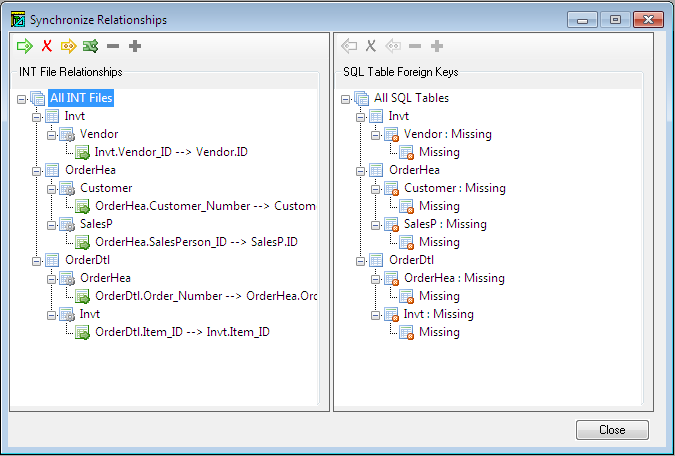The width and height of the screenshot is (675, 456).
Task: Select the Invt : Missing entry under OrderDtl
Action: click(x=439, y=314)
